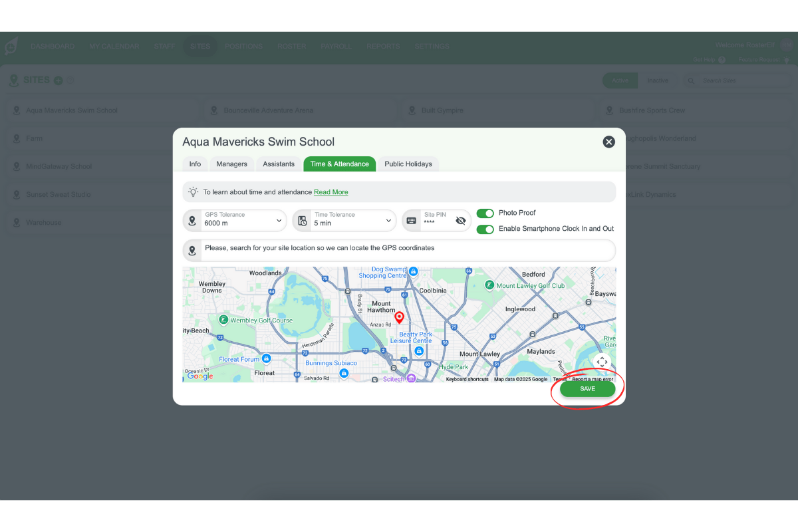Open the Read More link about attendance
The width and height of the screenshot is (798, 532).
point(331,192)
